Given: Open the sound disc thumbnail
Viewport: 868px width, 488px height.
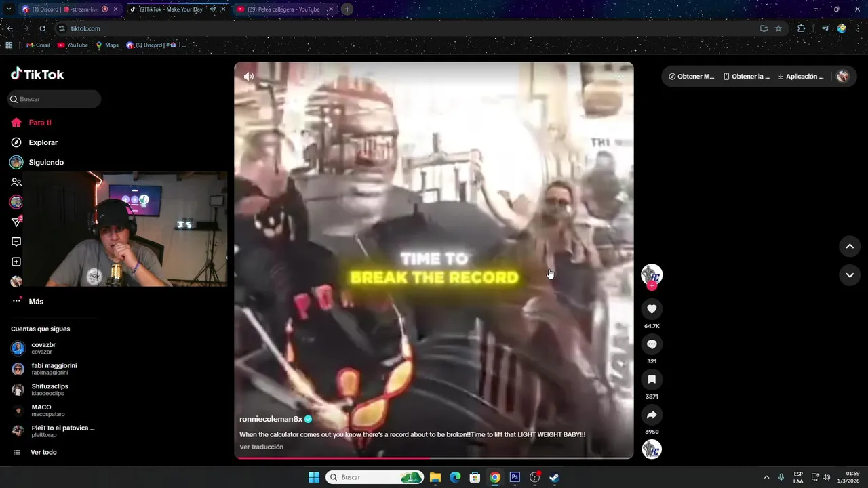Looking at the screenshot, I should pyautogui.click(x=652, y=449).
